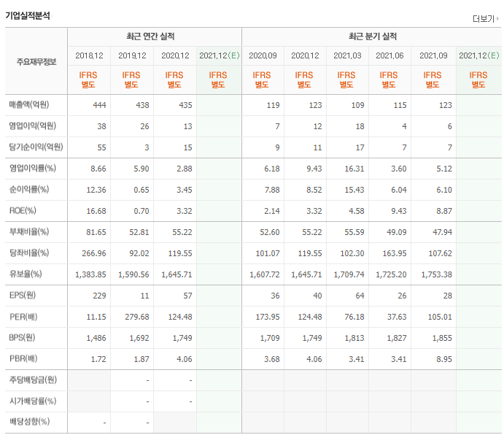
Task: Select the 105.01 PER value
Action: [x=440, y=317]
